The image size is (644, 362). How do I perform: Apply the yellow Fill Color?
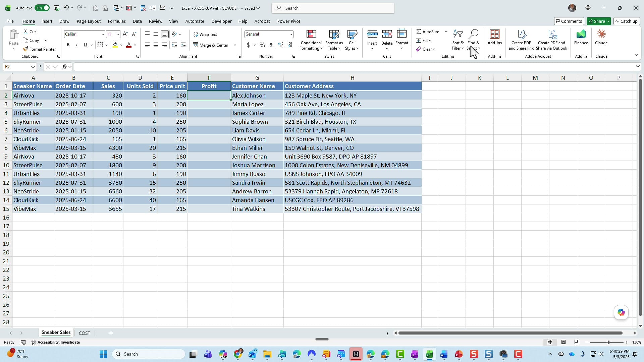click(115, 45)
